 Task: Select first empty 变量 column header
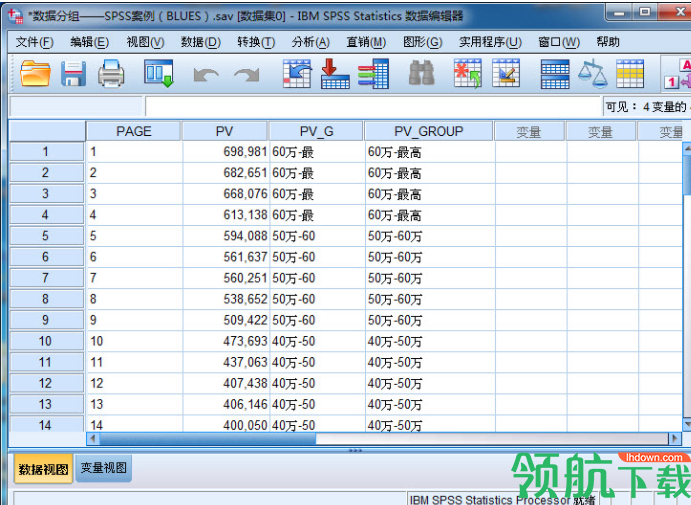tap(529, 131)
